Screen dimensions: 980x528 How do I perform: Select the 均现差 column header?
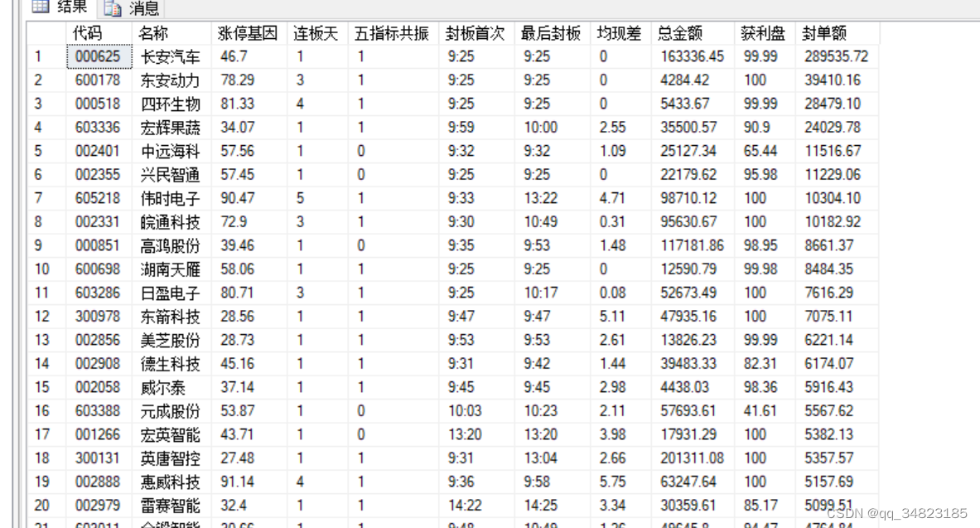620,33
